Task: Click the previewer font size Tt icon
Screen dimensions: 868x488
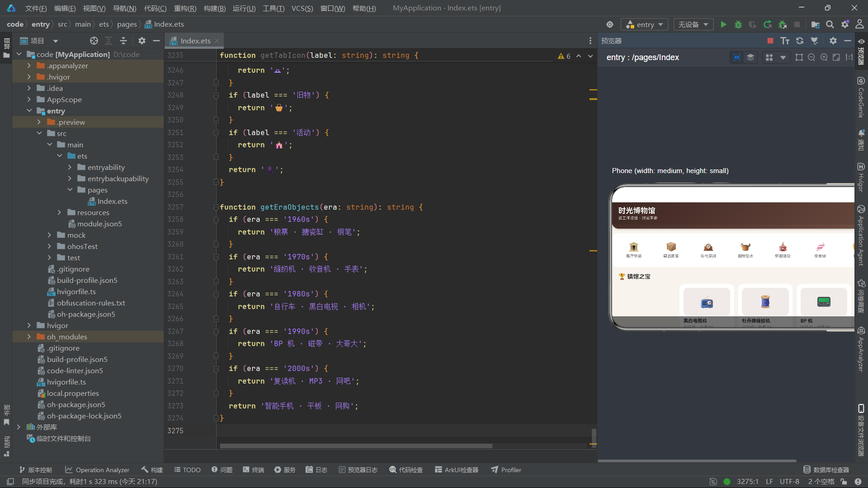Action: coord(785,41)
